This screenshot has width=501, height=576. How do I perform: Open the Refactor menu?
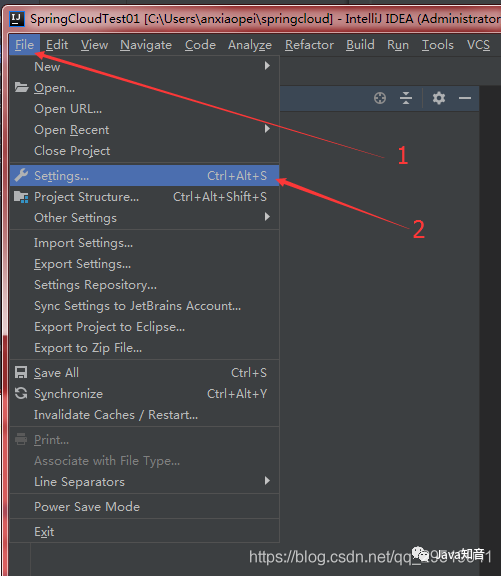pyautogui.click(x=309, y=45)
